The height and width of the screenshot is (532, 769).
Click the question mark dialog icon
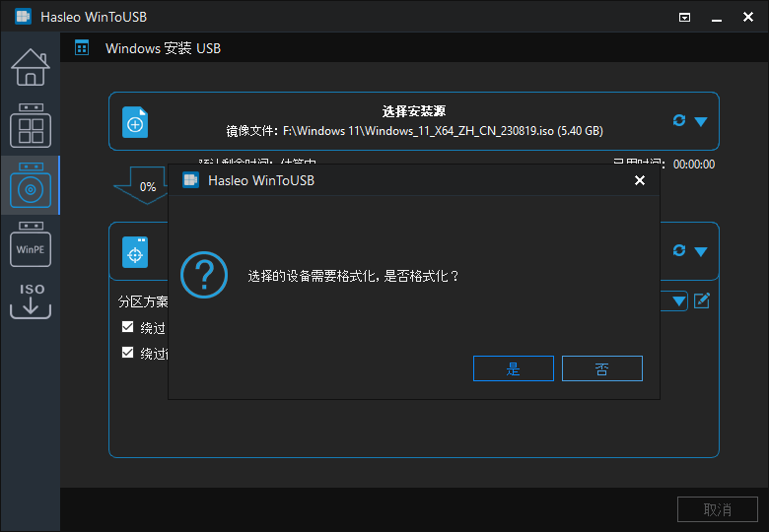[204, 275]
